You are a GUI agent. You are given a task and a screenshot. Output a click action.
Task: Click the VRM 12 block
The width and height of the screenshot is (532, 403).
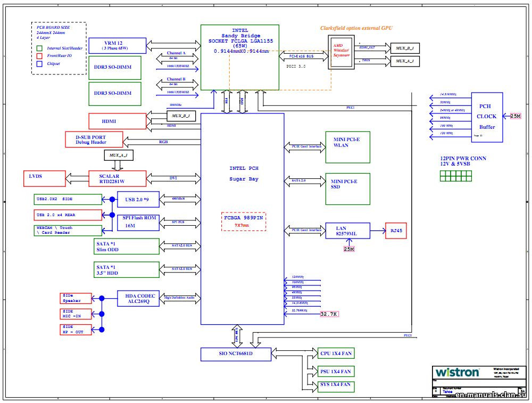118,45
